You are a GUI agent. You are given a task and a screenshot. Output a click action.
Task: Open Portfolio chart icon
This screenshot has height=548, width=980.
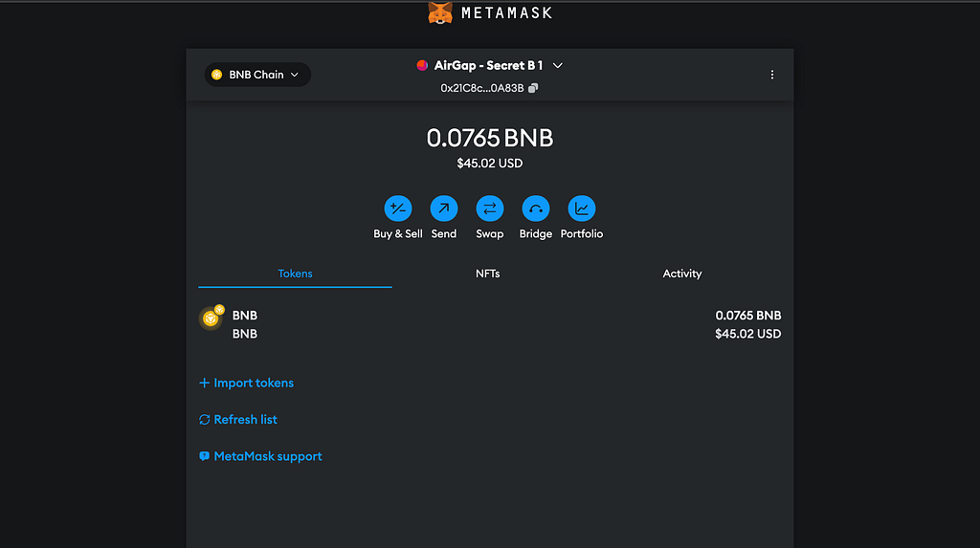click(x=581, y=208)
